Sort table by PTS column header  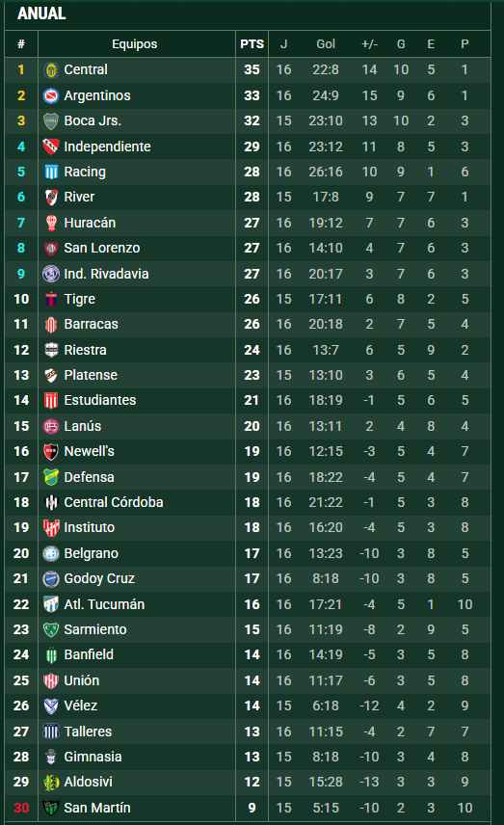(x=252, y=44)
